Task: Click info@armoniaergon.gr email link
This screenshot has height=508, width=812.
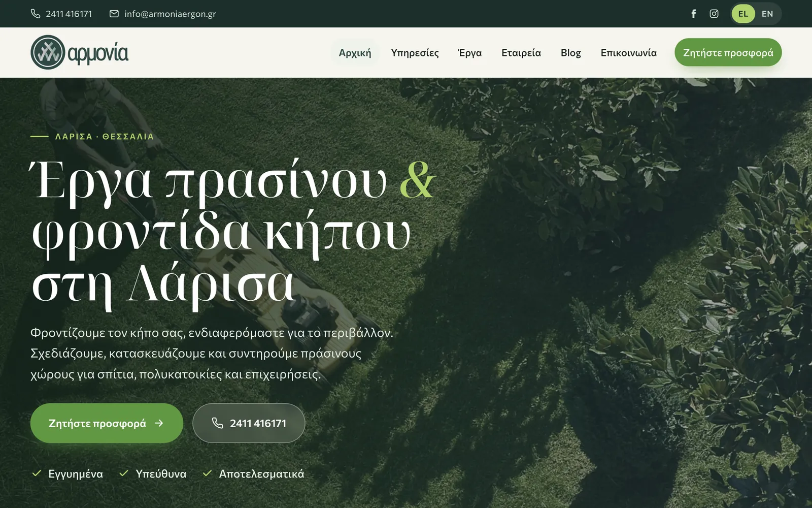Action: [x=170, y=14]
